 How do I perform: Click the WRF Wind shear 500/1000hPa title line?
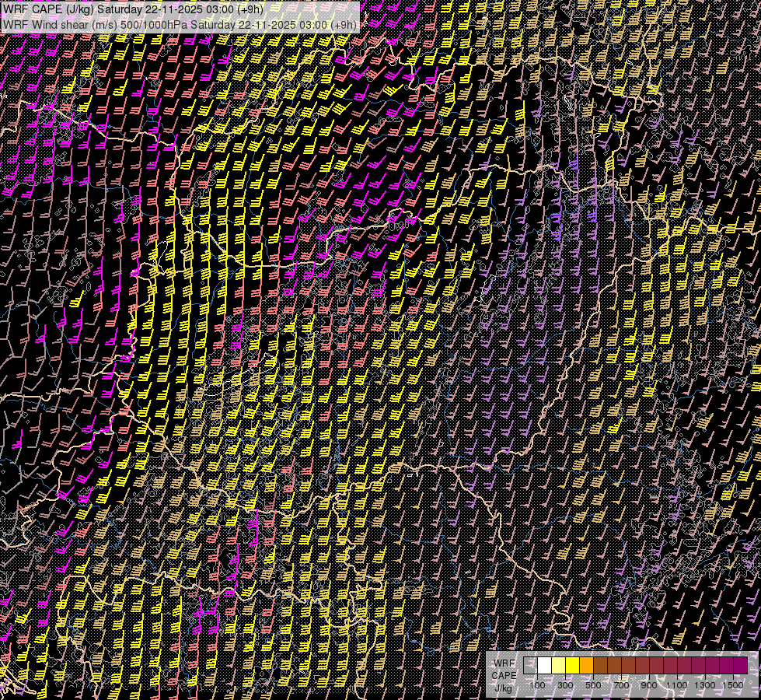tap(180, 24)
